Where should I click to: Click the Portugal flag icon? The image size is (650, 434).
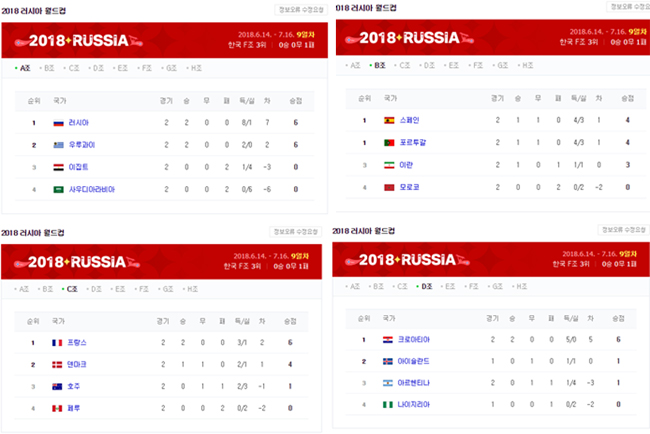tap(389, 143)
